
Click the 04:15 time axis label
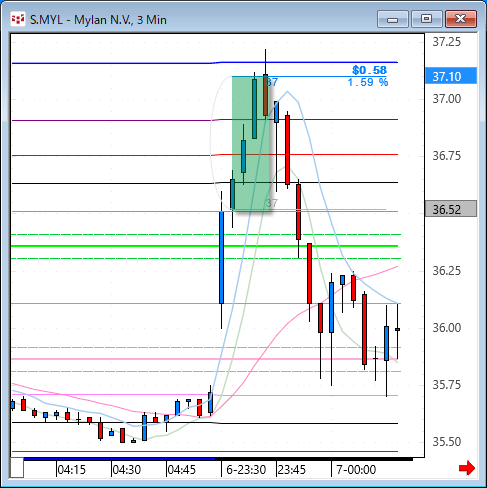coord(71,469)
